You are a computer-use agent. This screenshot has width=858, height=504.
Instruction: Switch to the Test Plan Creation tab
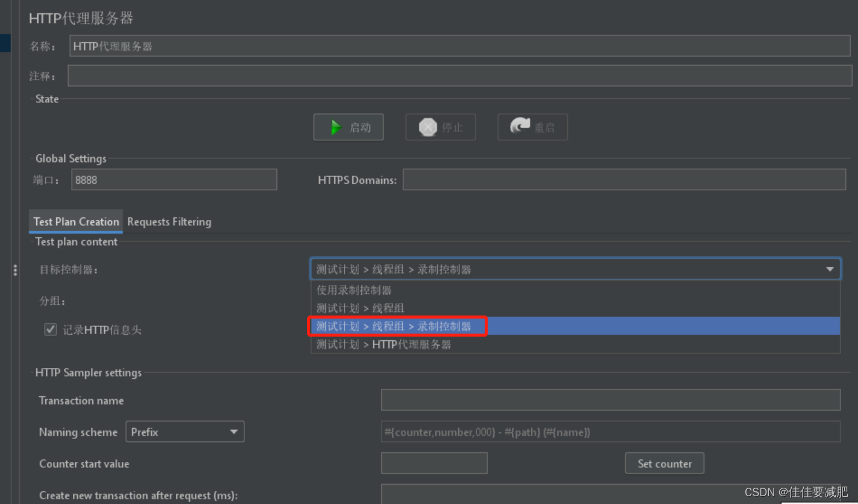pos(76,222)
